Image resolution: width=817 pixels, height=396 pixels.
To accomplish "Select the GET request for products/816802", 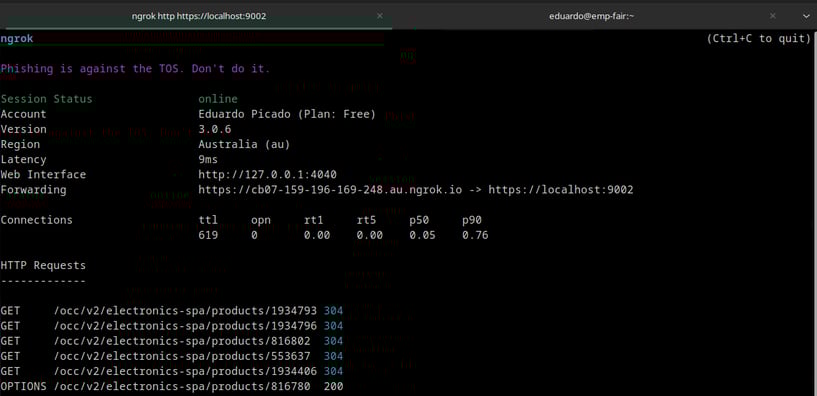I will (171, 341).
